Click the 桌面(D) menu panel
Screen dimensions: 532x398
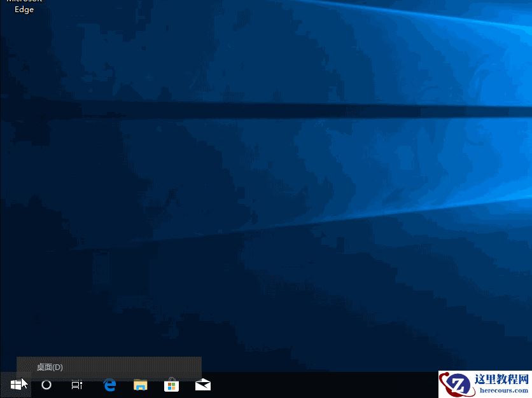[108, 367]
